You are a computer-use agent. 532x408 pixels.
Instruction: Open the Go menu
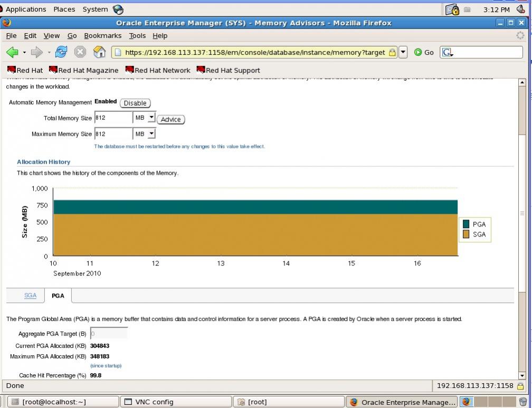tap(72, 36)
